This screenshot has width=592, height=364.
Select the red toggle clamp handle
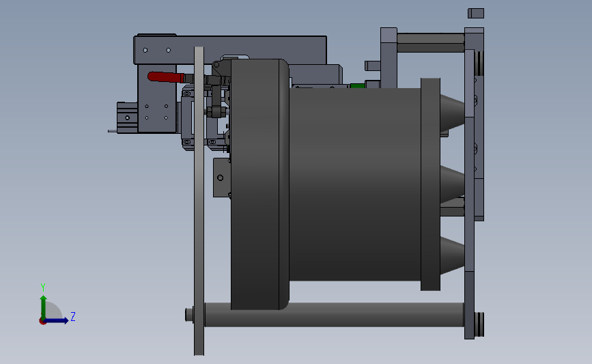pyautogui.click(x=166, y=77)
